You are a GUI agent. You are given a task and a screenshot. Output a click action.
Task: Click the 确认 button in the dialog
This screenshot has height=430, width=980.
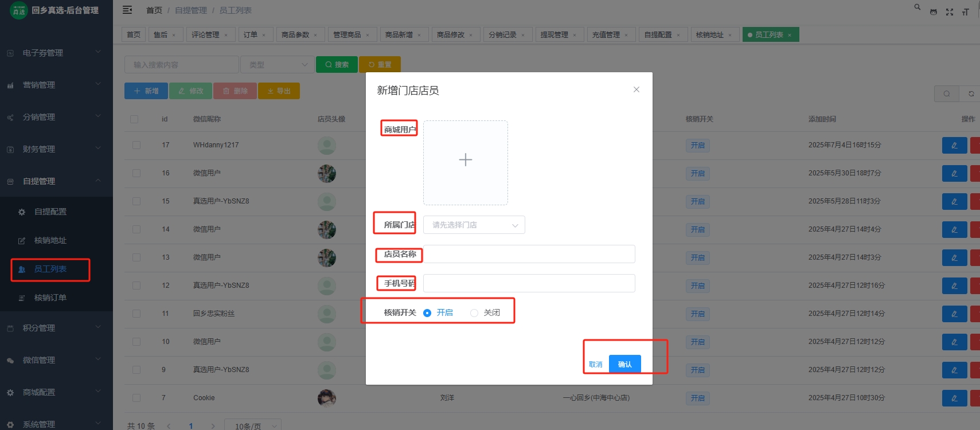point(624,364)
